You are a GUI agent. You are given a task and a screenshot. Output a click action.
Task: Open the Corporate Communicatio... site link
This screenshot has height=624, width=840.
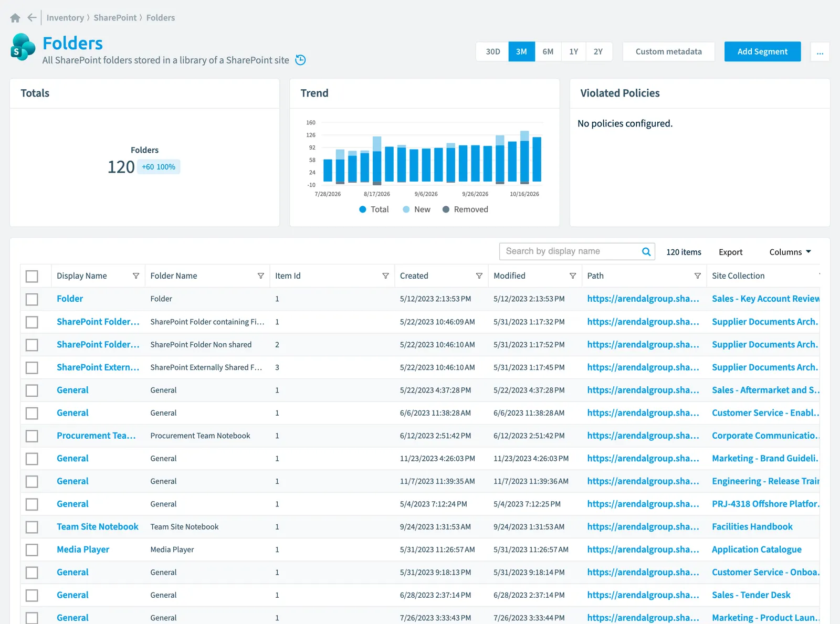tap(765, 436)
